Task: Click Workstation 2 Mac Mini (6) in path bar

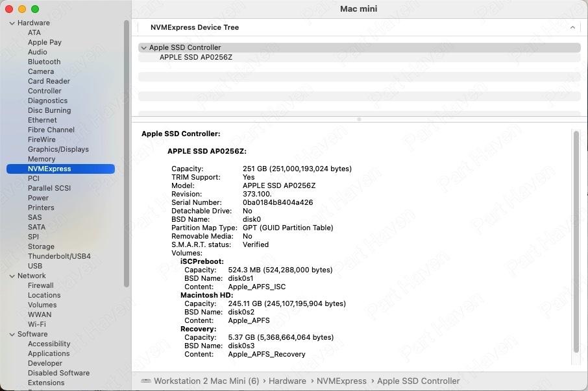Action: (x=206, y=381)
